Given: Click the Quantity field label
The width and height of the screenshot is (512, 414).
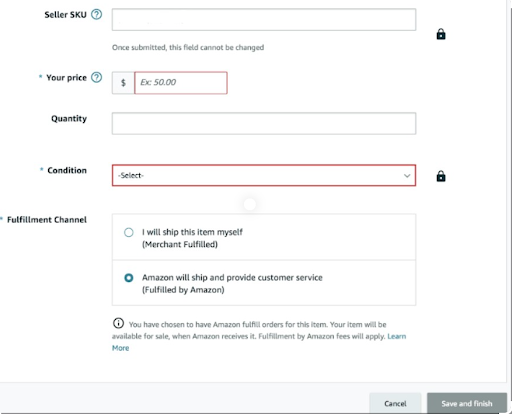Looking at the screenshot, I should point(69,119).
